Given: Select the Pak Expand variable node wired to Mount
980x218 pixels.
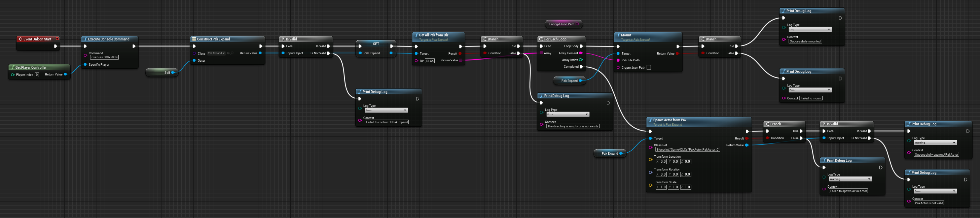Looking at the screenshot, I should (x=570, y=81).
